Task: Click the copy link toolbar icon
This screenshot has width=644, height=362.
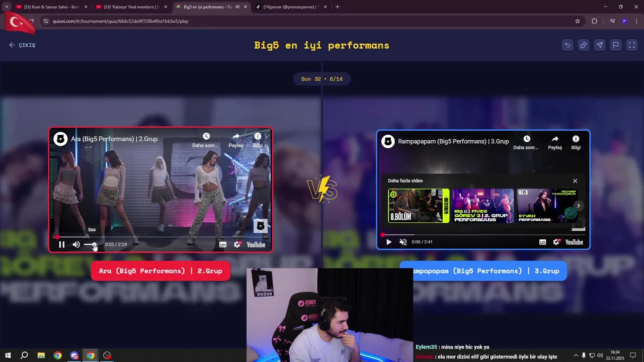Action: point(584,45)
